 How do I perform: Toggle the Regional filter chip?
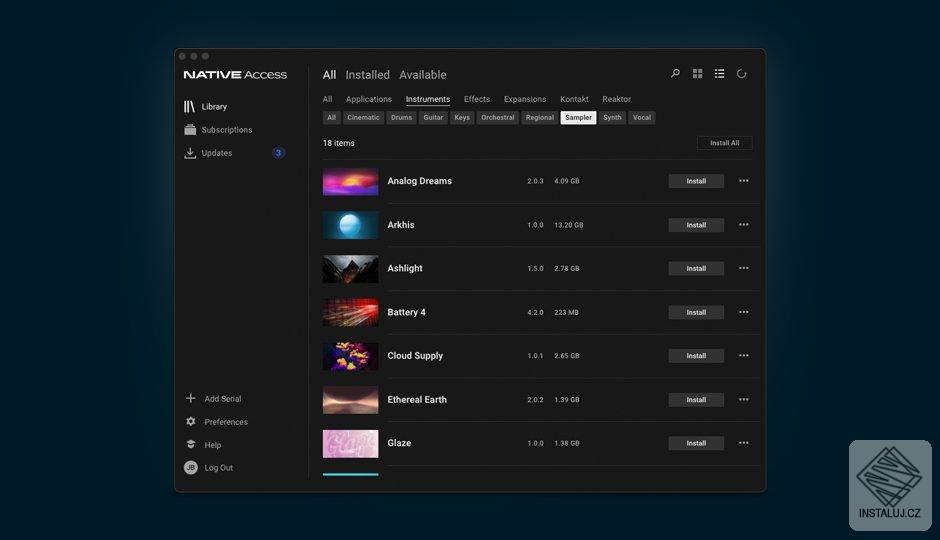click(540, 117)
